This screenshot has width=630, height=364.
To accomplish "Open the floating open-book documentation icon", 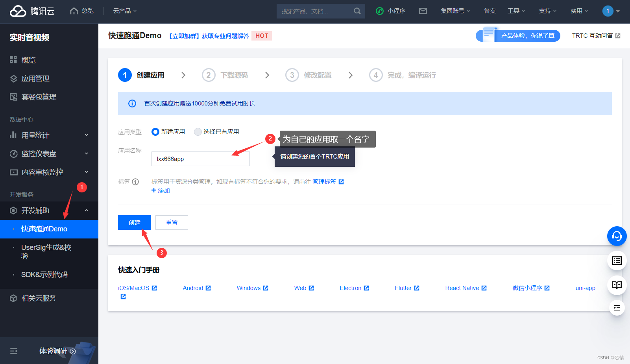I will (617, 285).
